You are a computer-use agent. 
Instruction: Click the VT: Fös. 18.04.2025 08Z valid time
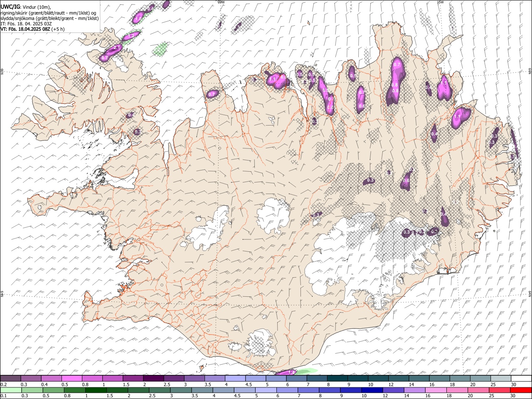point(25,29)
